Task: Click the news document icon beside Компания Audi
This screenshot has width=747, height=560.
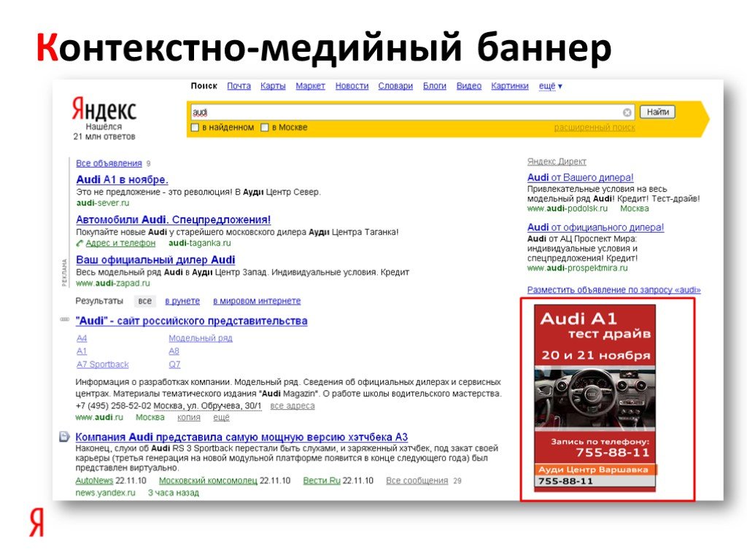Action: point(64,437)
